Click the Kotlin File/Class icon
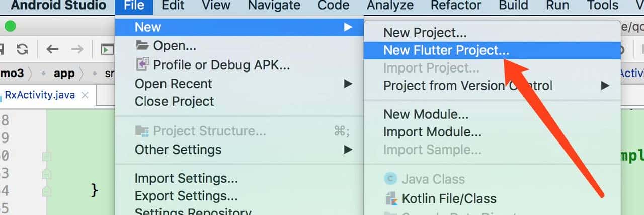 [391, 198]
